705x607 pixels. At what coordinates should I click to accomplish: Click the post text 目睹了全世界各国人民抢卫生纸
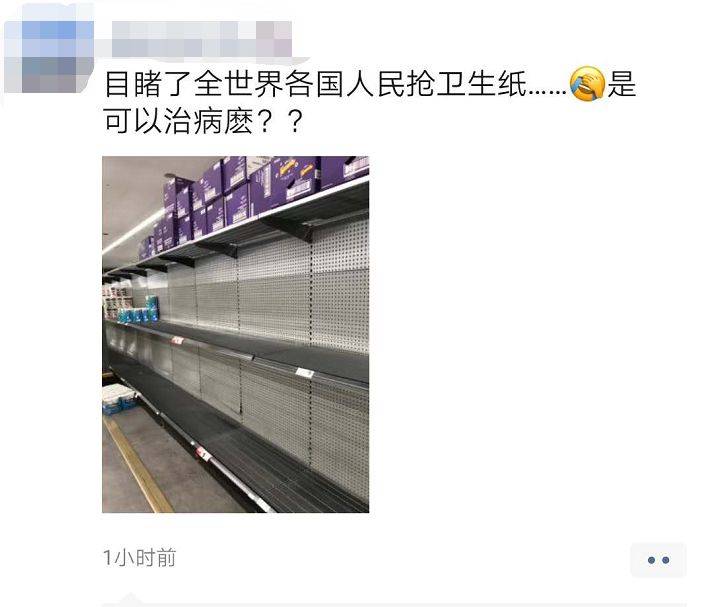point(315,84)
